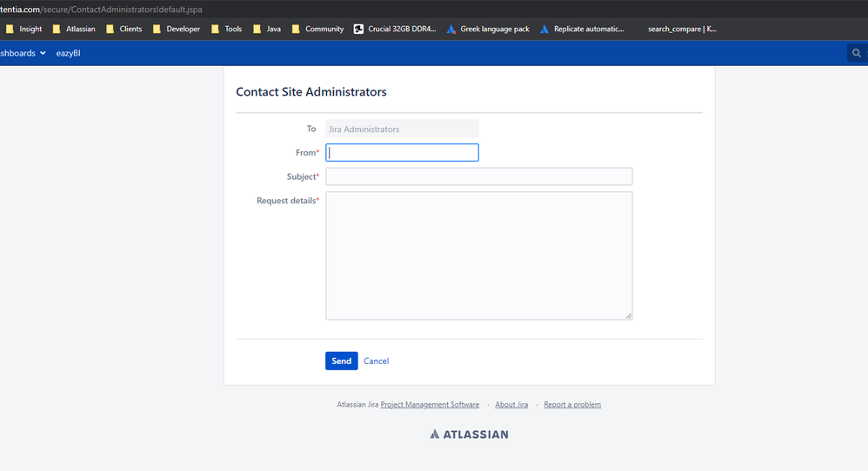Screen dimensions: 868x471
Task: Open the Report a problem link
Action: tap(572, 405)
